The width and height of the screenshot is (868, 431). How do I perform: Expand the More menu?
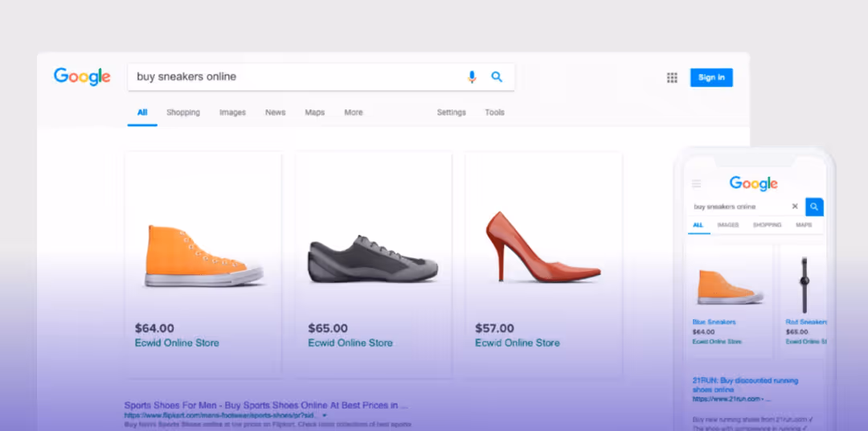[353, 113]
